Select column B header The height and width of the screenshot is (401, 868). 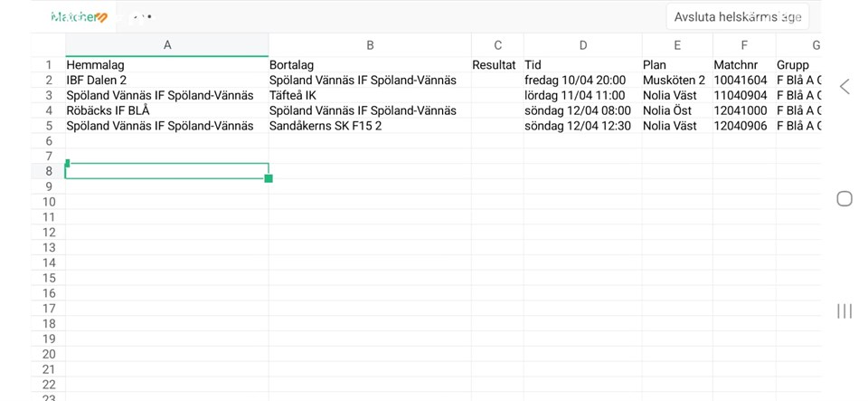click(x=370, y=45)
